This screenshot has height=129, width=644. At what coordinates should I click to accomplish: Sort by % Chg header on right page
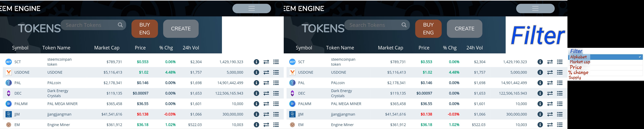coord(450,48)
